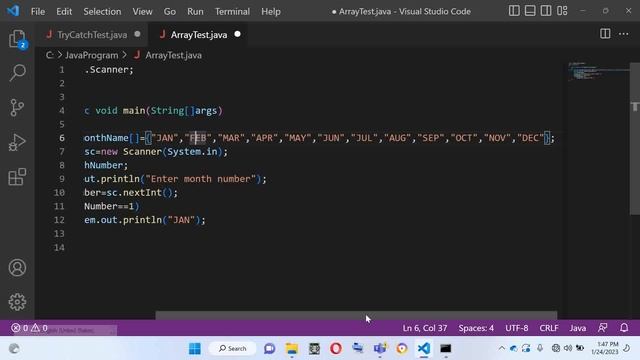640x360 pixels.
Task: Change end of line sequence CRLF
Action: [549, 328]
